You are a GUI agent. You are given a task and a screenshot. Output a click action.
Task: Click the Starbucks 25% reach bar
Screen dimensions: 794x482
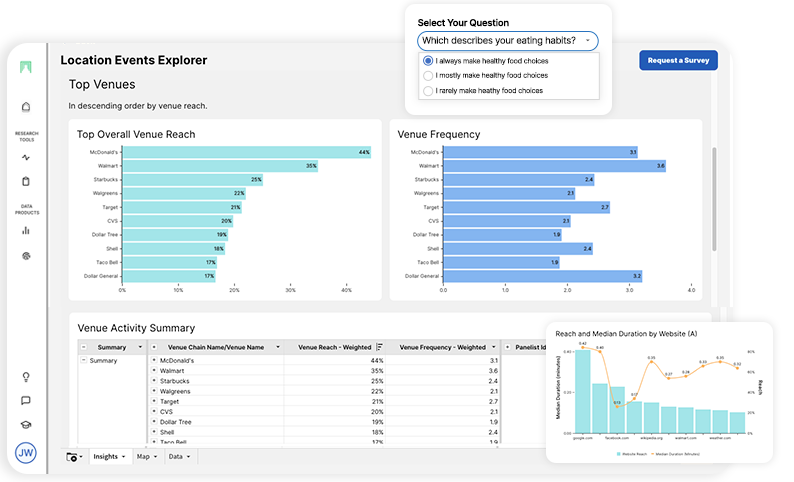(193, 179)
